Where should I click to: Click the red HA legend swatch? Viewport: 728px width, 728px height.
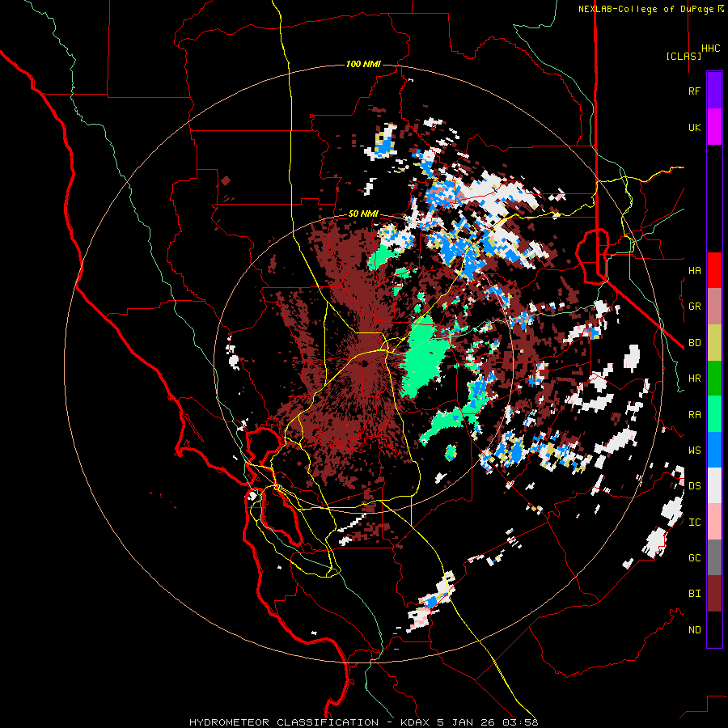click(x=714, y=270)
